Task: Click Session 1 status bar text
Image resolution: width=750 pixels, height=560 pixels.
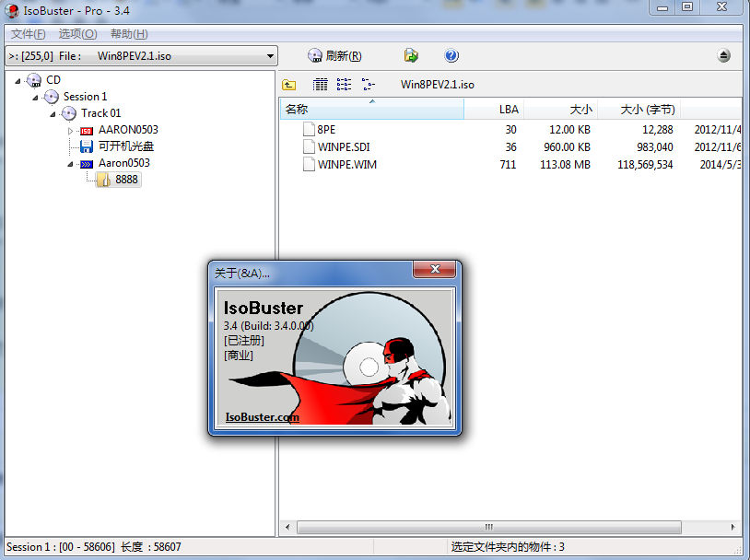Action: 94,546
